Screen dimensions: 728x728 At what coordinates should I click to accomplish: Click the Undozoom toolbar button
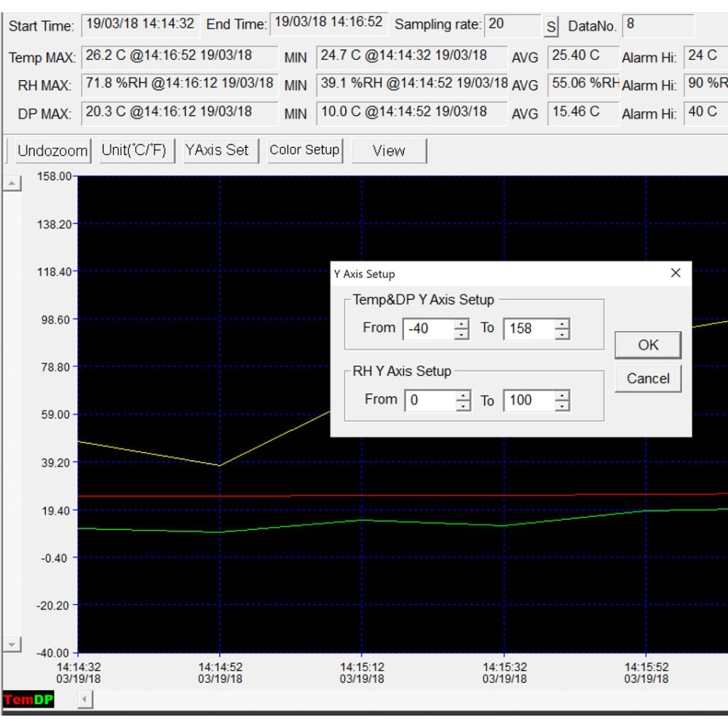point(52,151)
